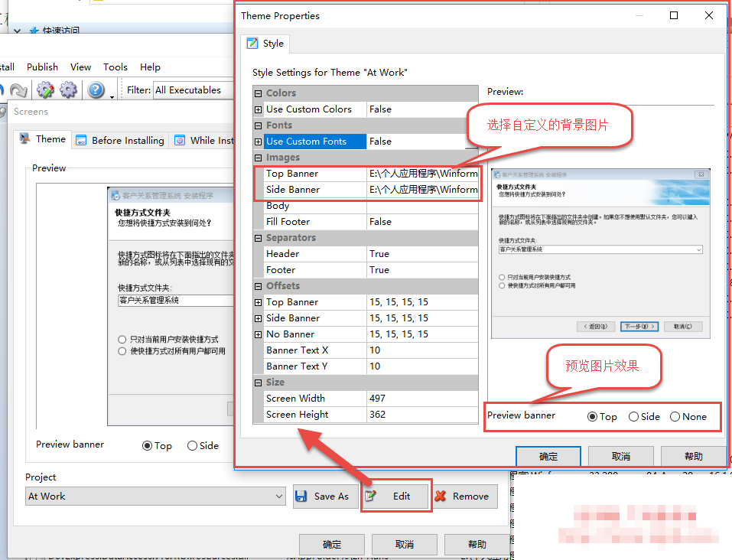732x560 pixels.
Task: Click the Top Banner image path value
Action: pyautogui.click(x=422, y=174)
